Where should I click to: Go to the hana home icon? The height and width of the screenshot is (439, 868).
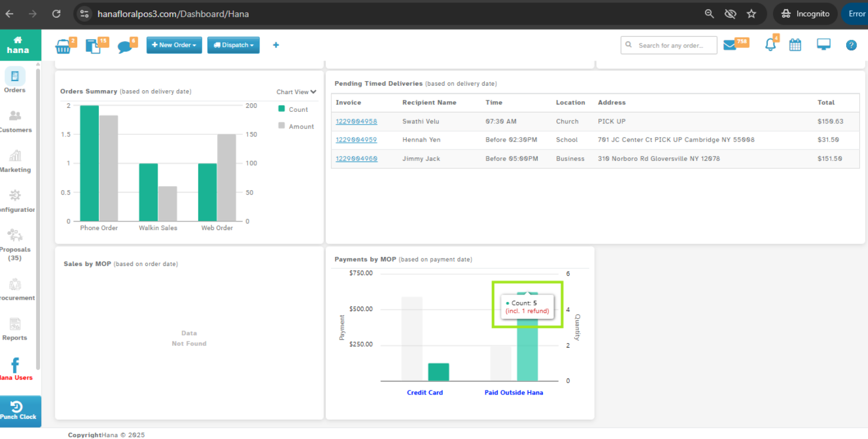coord(18,45)
